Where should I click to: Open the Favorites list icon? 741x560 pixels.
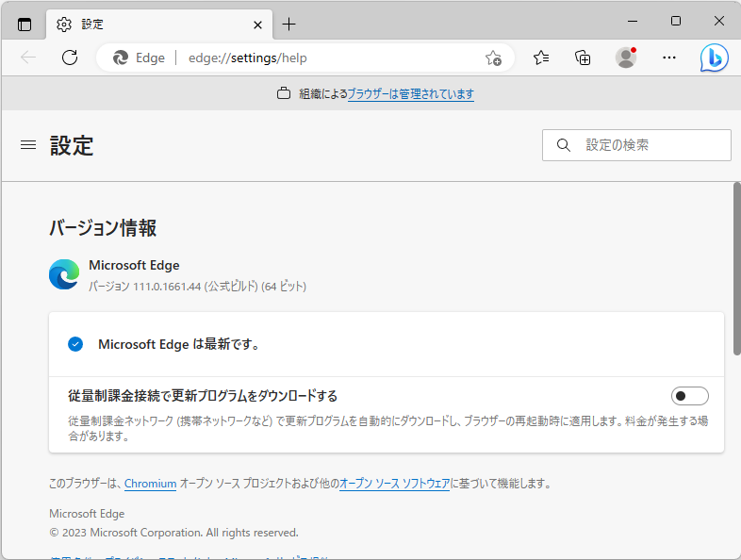(x=541, y=58)
